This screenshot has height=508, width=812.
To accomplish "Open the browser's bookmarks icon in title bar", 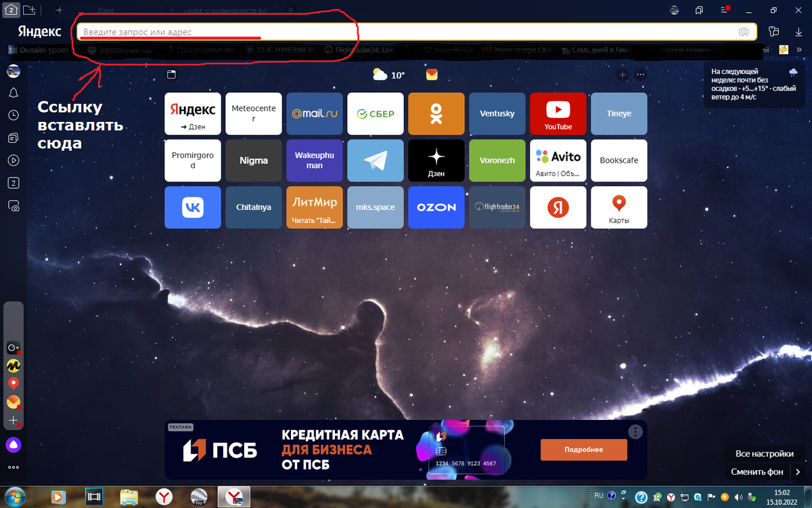I will pos(699,10).
